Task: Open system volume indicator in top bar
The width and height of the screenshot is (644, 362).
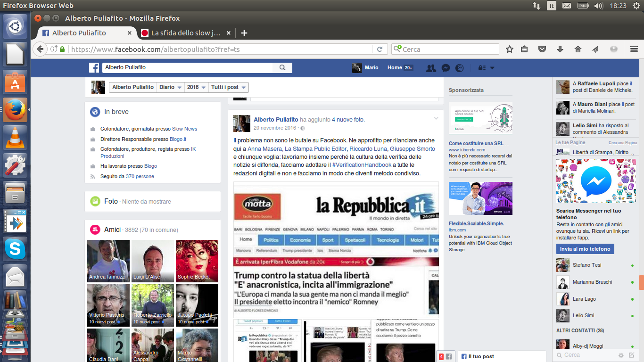Action: coord(598,6)
